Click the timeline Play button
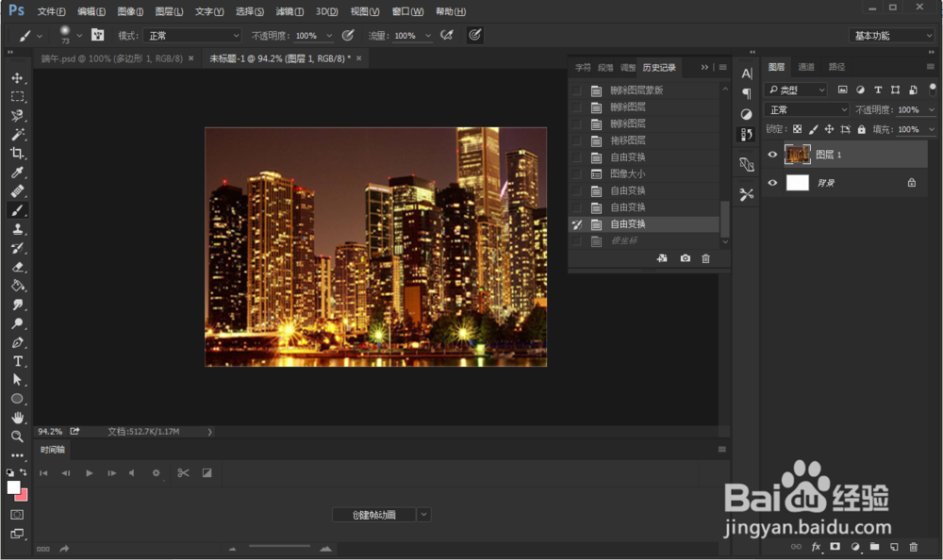 point(89,473)
